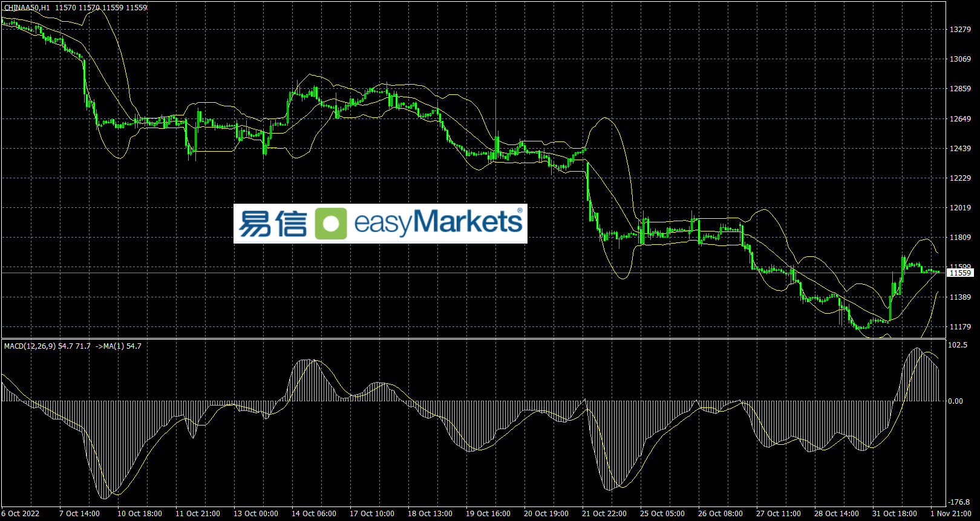Select the 11 Oct 21:00 time label
This screenshot has width=980, height=521.
(198, 514)
